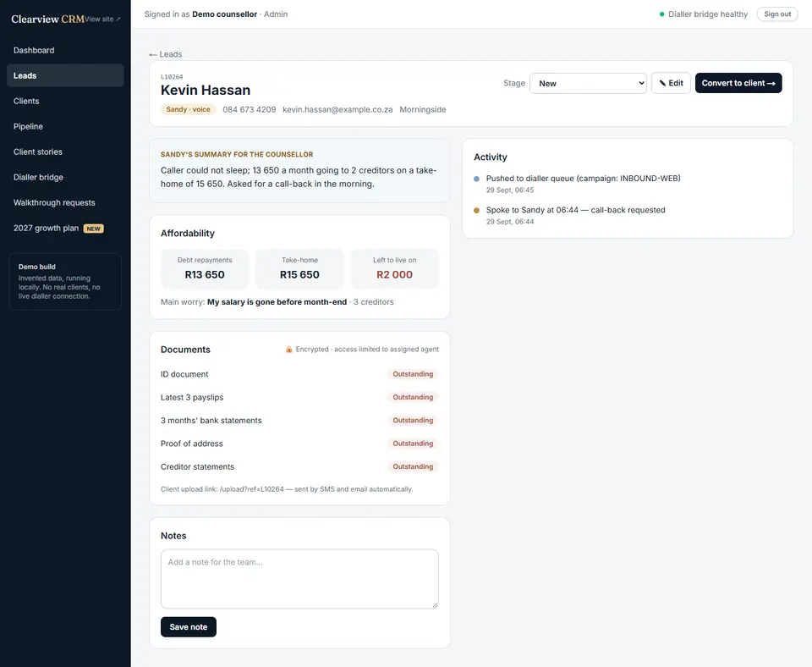Open the 2027 growth plan item
Image resolution: width=812 pixels, height=667 pixels.
tap(65, 228)
